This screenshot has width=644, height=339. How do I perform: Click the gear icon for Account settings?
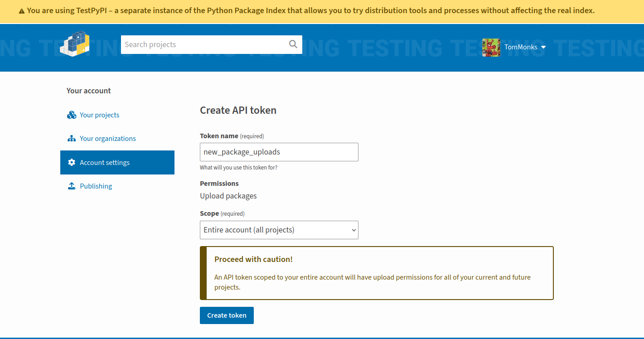tap(72, 162)
